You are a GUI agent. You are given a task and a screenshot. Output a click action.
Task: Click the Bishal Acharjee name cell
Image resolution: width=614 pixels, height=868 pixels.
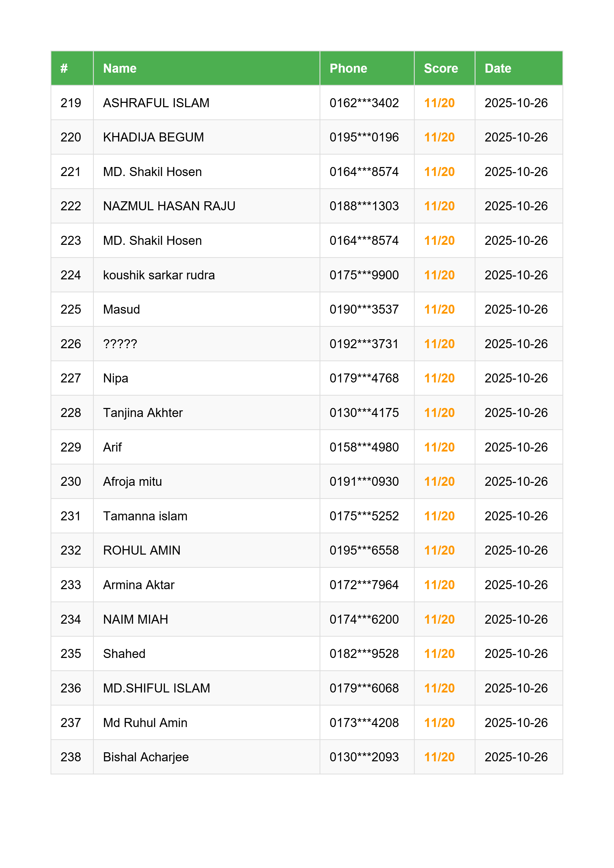(x=146, y=757)
